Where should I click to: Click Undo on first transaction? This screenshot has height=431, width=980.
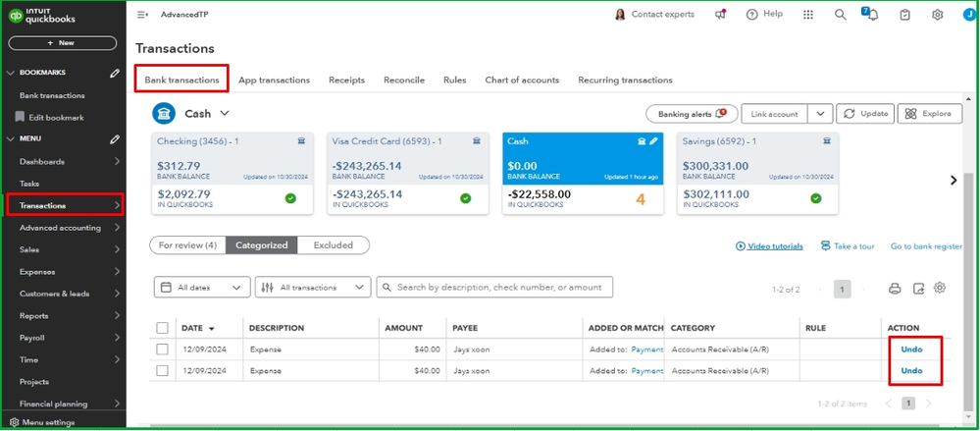click(911, 350)
